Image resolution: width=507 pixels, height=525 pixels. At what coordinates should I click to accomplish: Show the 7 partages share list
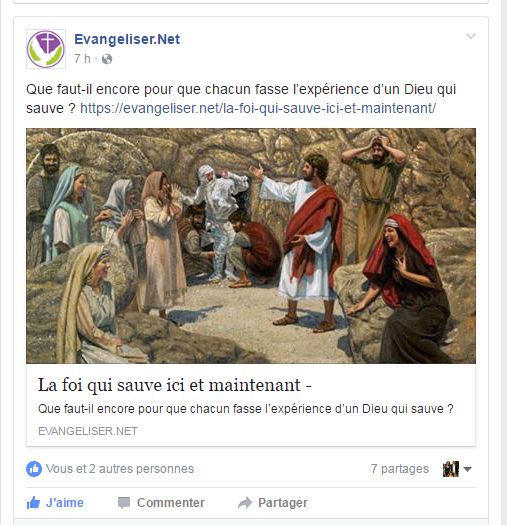coord(400,469)
